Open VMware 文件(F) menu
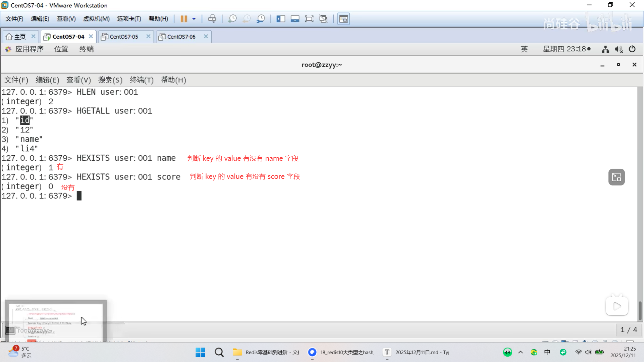This screenshot has width=644, height=362. [14, 19]
